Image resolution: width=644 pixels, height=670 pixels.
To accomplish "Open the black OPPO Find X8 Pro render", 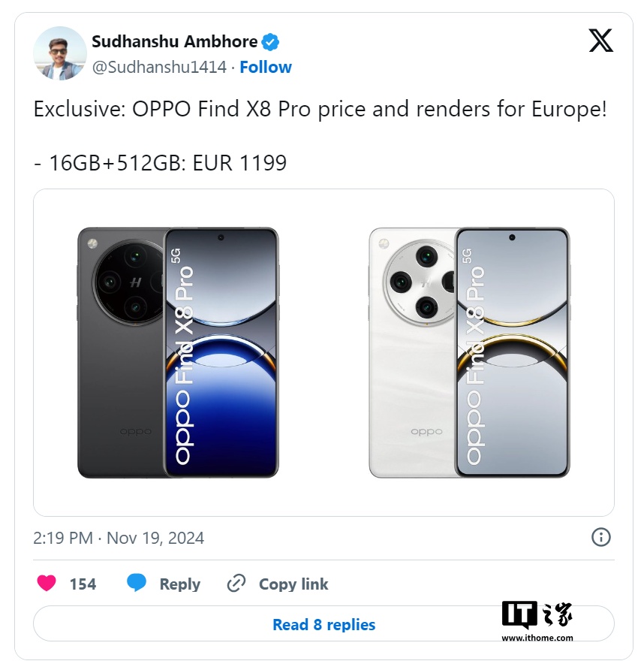I will [x=178, y=352].
